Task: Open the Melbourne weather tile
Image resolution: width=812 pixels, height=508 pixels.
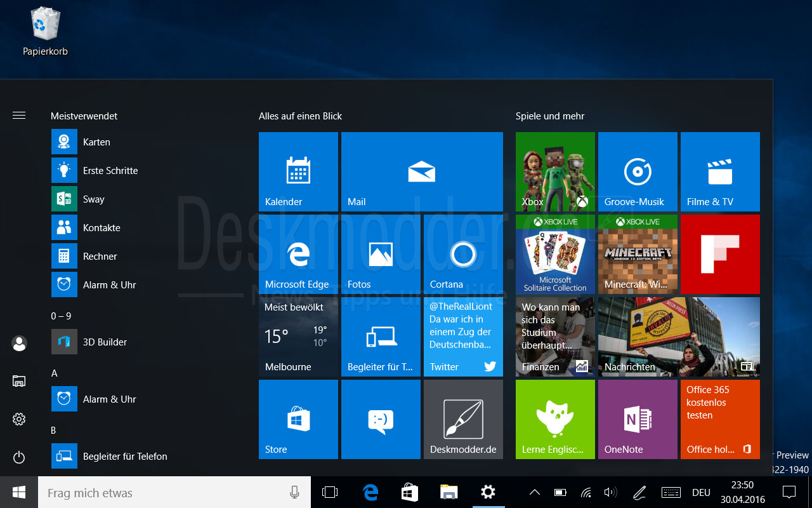Action: point(298,337)
